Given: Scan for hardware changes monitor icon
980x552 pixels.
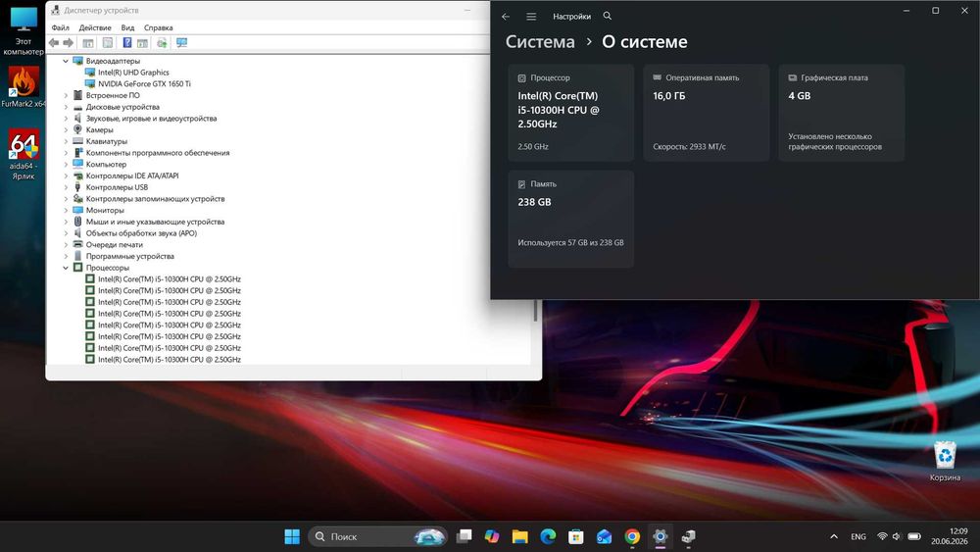Looking at the screenshot, I should pyautogui.click(x=182, y=42).
